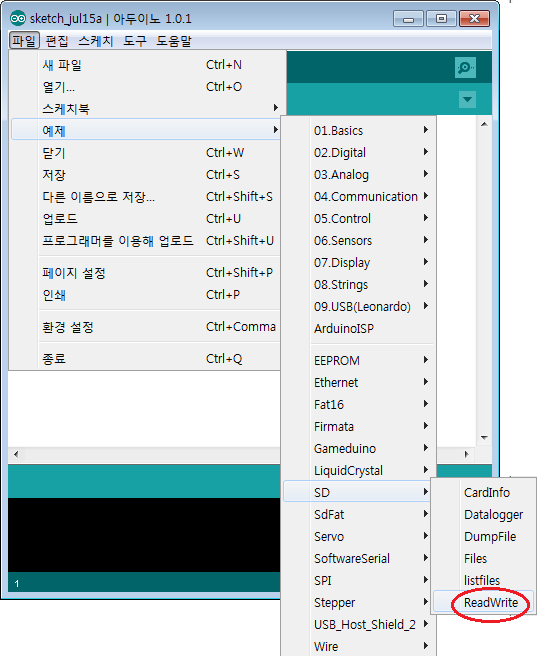This screenshot has width=537, height=656.
Task: Open the CardInfo SD example
Action: click(483, 492)
